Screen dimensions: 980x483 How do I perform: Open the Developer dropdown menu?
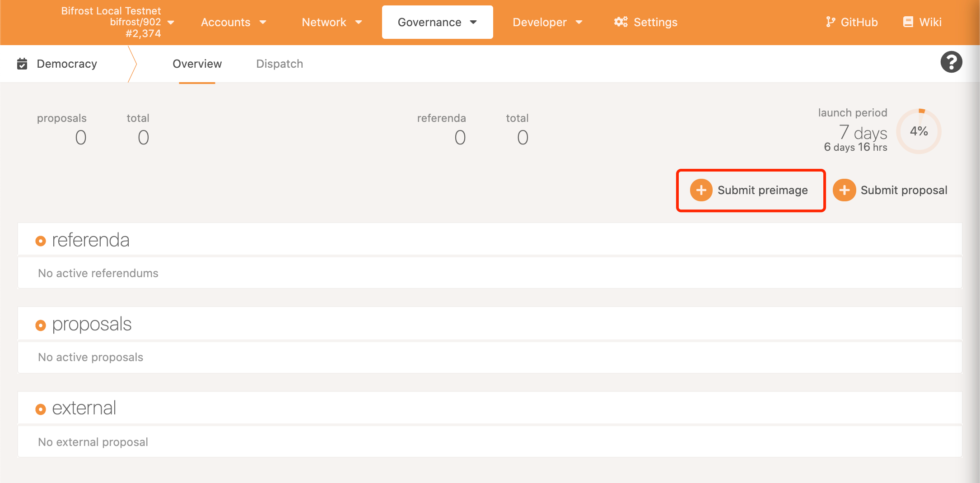pyautogui.click(x=547, y=22)
